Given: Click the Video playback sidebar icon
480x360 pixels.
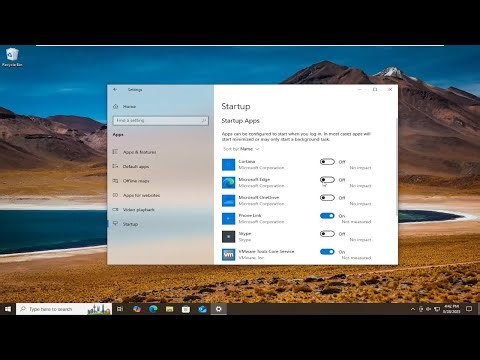Looking at the screenshot, I should 115,209.
